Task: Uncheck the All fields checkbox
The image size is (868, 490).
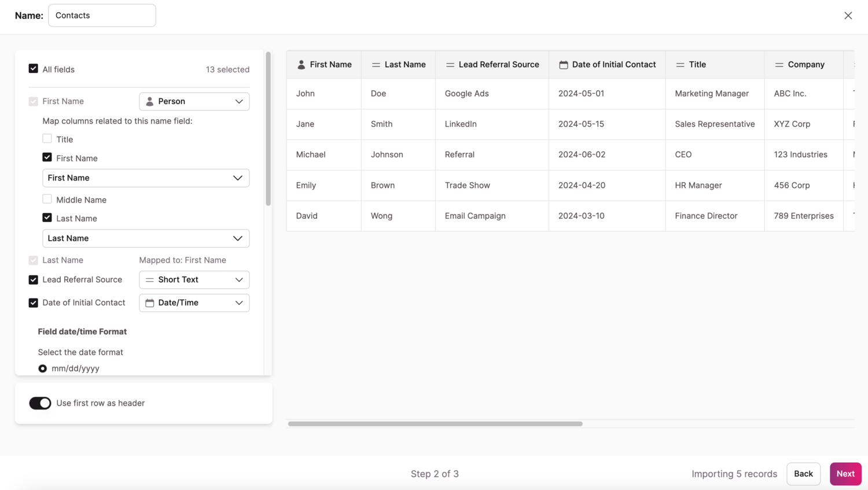Action: [x=34, y=69]
